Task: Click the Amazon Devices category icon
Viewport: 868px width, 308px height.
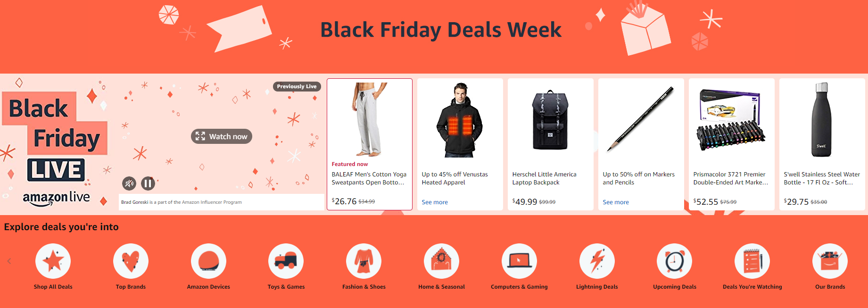Action: coord(208,260)
